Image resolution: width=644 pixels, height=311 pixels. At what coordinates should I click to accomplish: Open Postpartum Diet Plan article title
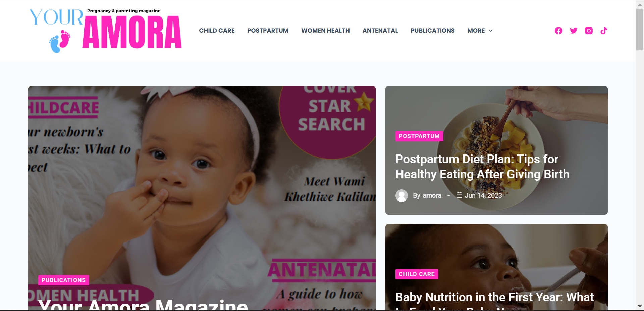[482, 167]
